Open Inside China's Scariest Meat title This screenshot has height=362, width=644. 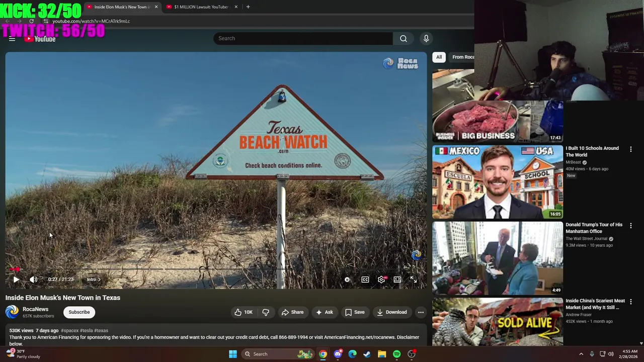pyautogui.click(x=595, y=304)
